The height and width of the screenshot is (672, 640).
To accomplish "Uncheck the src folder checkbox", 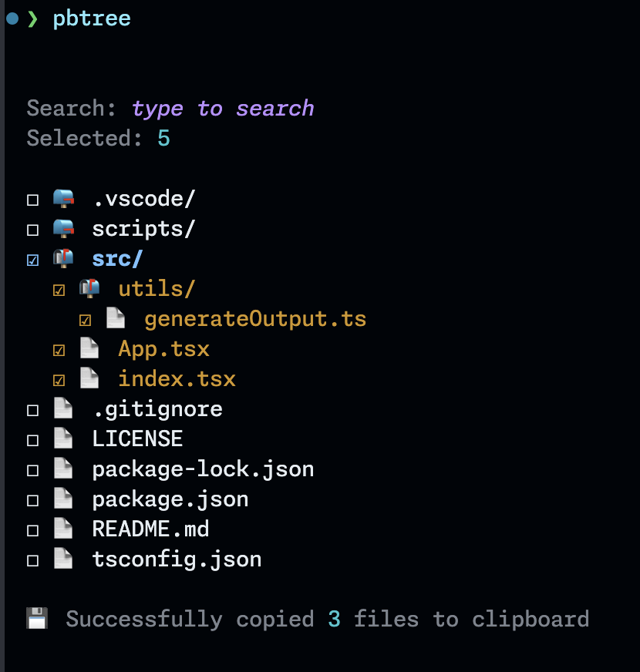I will point(33,260).
